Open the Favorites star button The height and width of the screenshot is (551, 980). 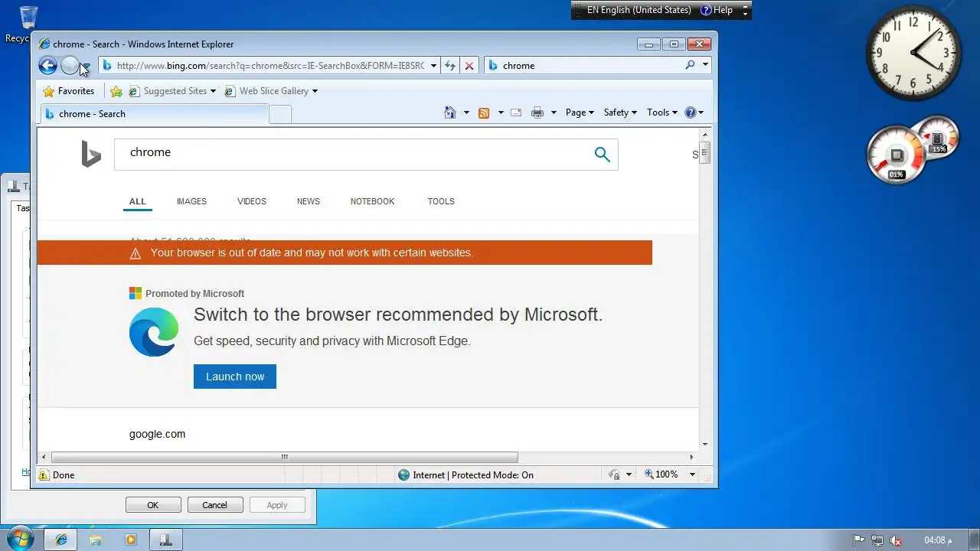pyautogui.click(x=69, y=91)
